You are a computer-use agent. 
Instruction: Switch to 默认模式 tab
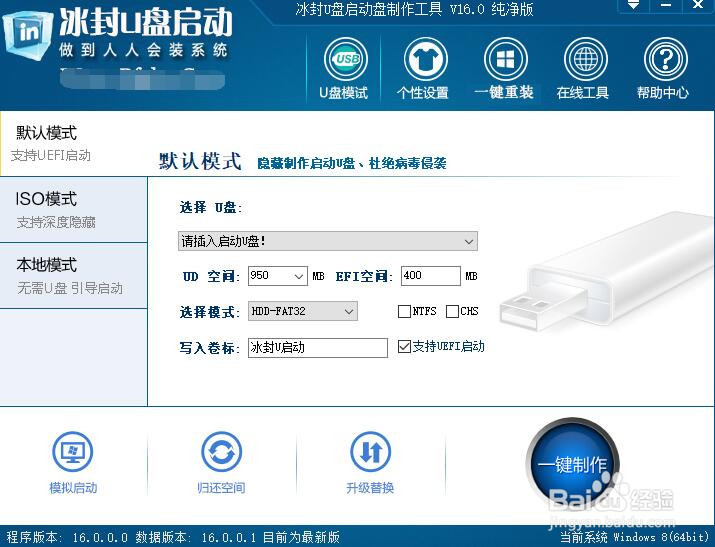74,144
